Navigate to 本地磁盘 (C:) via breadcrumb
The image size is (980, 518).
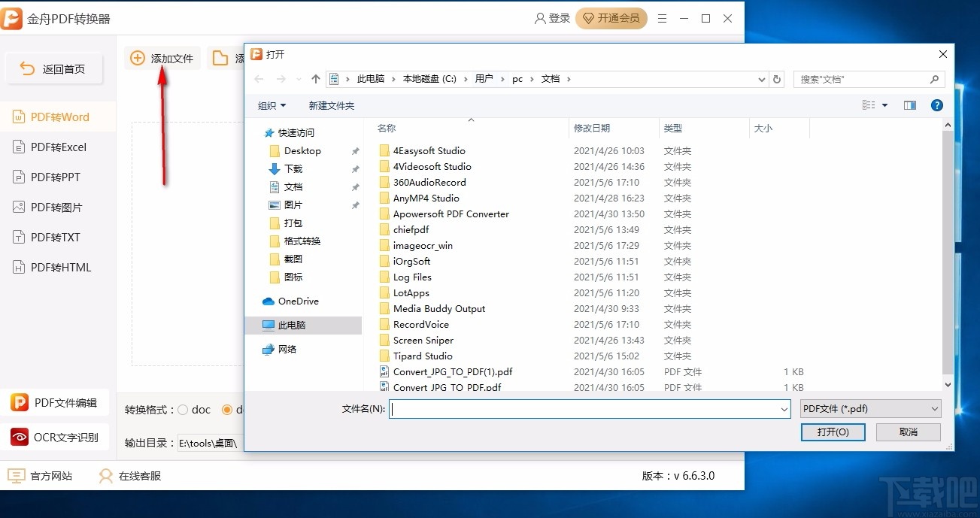pos(429,78)
